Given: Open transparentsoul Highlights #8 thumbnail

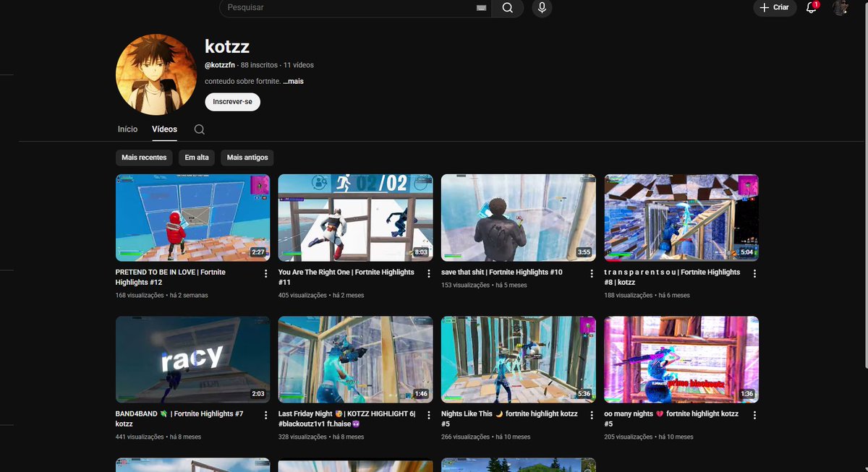Looking at the screenshot, I should [x=681, y=218].
